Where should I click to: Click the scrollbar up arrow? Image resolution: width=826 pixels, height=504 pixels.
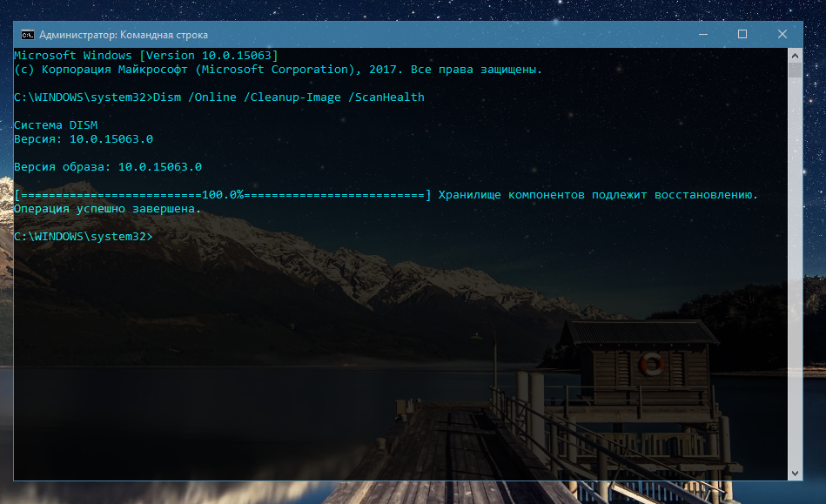click(x=795, y=56)
